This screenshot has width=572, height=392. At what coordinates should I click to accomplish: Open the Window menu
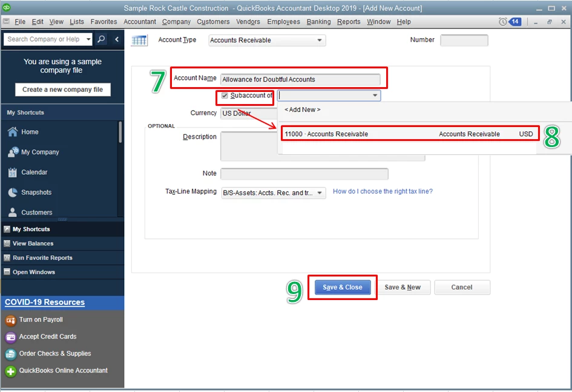(379, 22)
